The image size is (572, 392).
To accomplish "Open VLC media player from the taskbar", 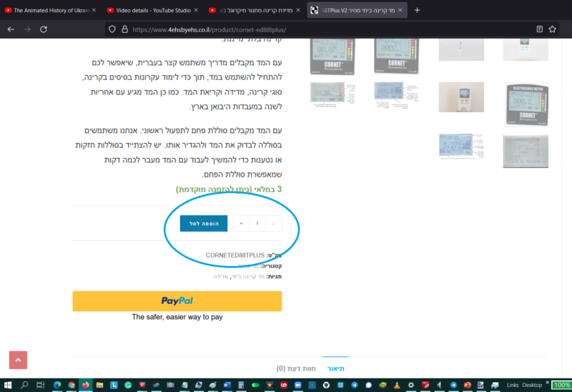I will click(397, 385).
